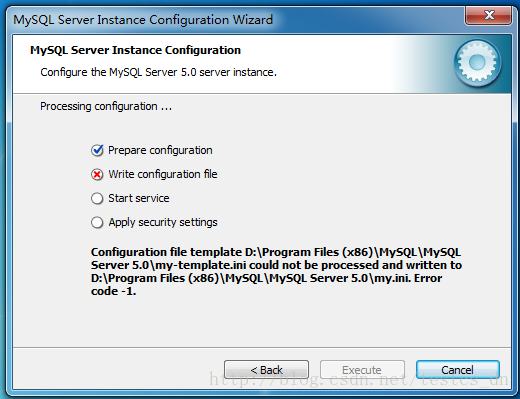520x399 pixels.
Task: Click the greyed-out Execute button
Action: [x=362, y=370]
